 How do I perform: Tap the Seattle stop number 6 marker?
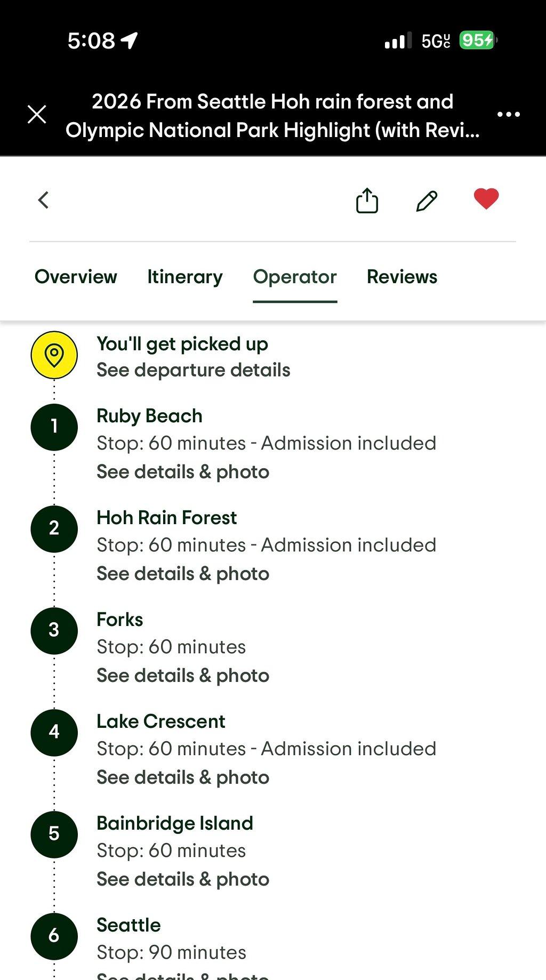(54, 936)
